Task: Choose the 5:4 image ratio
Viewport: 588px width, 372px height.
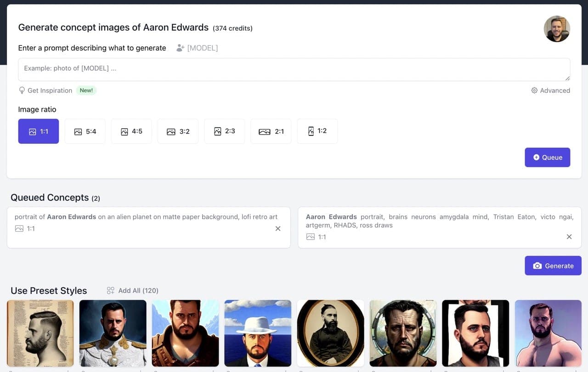Action: pos(85,131)
